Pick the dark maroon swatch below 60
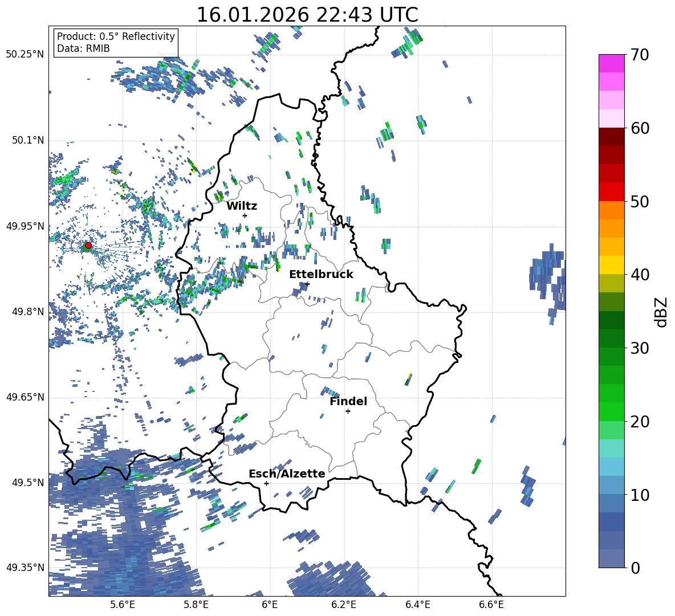The height and width of the screenshot is (616, 675). [612, 137]
